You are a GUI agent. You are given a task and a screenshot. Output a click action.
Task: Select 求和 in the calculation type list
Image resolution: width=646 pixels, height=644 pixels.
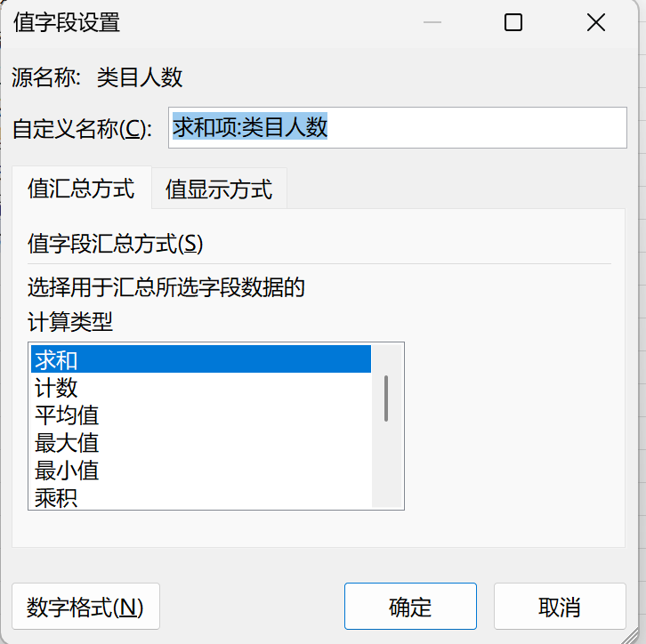(200, 359)
